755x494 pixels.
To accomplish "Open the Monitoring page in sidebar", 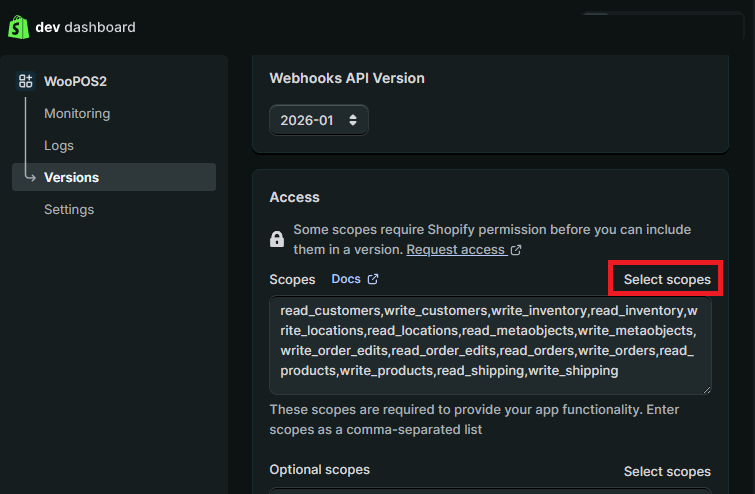I will tap(77, 114).
